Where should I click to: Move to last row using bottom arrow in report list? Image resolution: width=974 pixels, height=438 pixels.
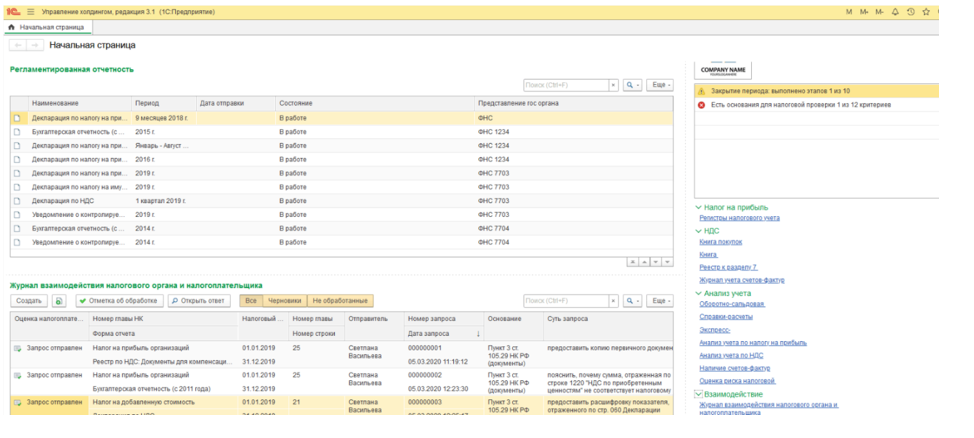pos(668,262)
